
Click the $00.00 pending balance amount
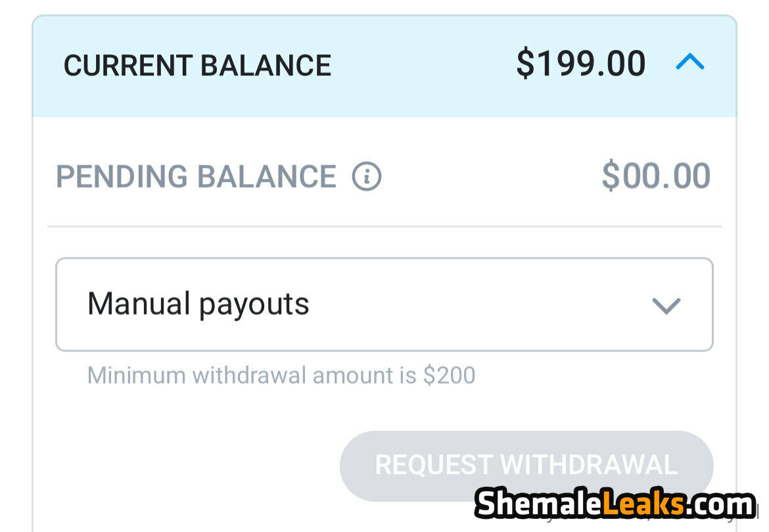click(655, 177)
